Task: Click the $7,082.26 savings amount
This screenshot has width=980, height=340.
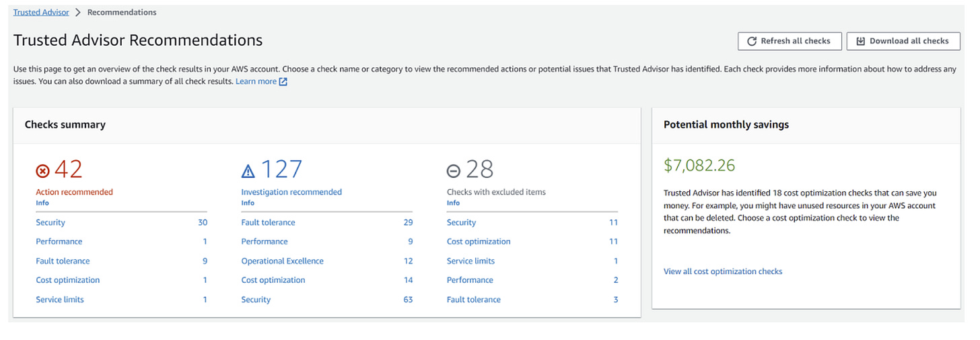Action: (699, 165)
